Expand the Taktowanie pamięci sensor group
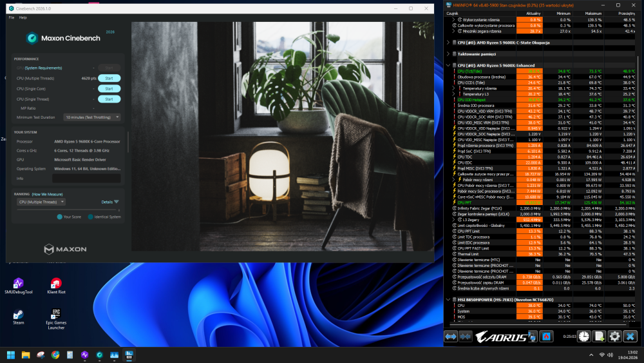The height and width of the screenshot is (363, 644). 448,54
